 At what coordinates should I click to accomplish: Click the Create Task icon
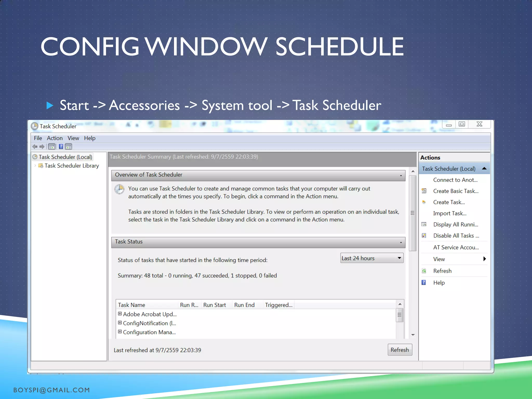(424, 202)
